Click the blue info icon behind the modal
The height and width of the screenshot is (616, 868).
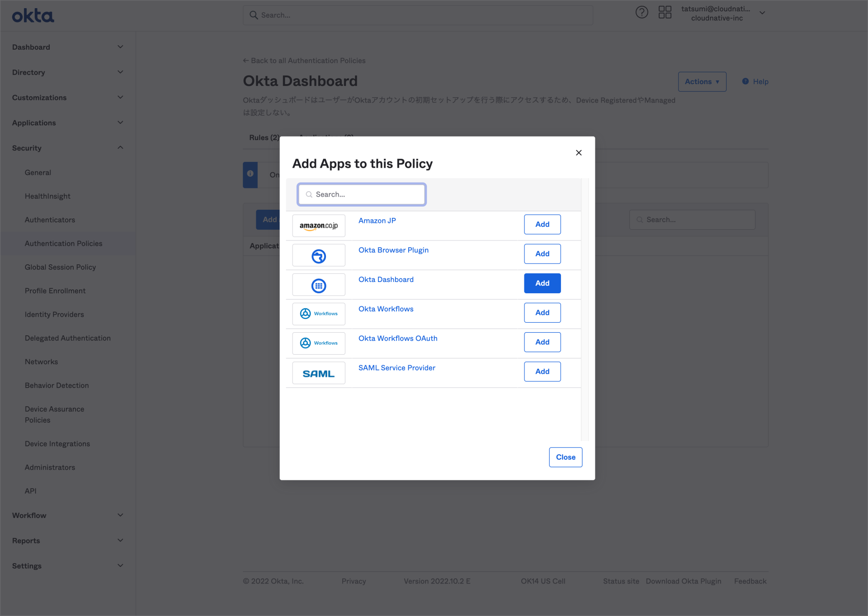coord(250,174)
